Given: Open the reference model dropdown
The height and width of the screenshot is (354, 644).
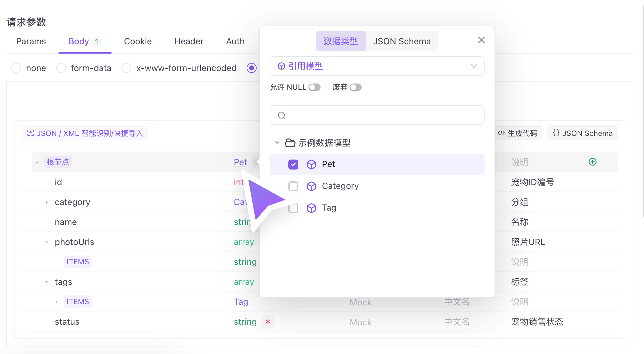Looking at the screenshot, I should pyautogui.click(x=377, y=66).
